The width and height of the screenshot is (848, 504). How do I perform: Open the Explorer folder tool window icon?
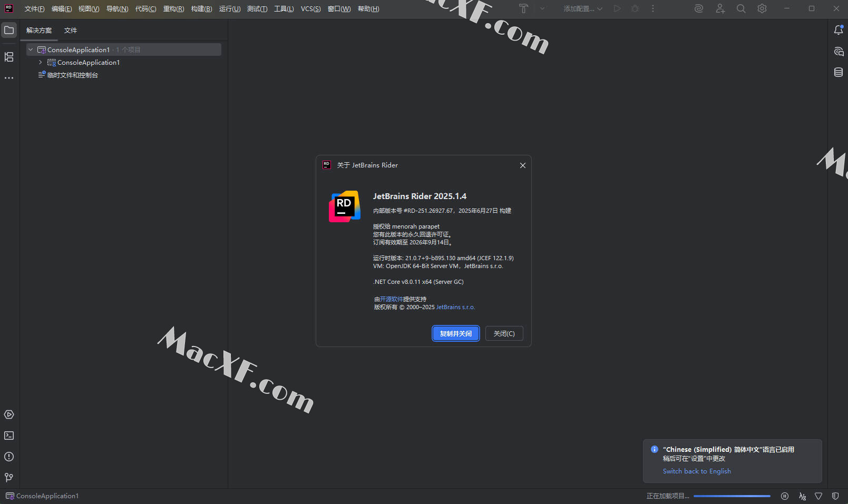click(9, 30)
